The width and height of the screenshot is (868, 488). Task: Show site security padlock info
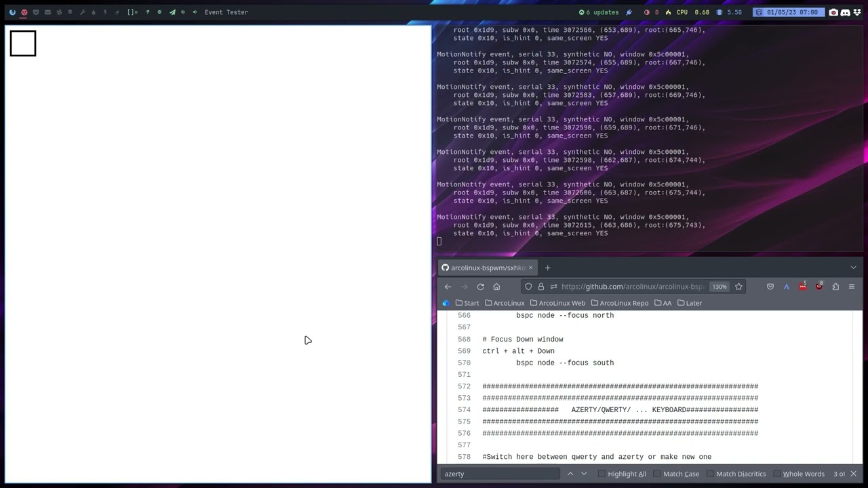click(x=540, y=287)
